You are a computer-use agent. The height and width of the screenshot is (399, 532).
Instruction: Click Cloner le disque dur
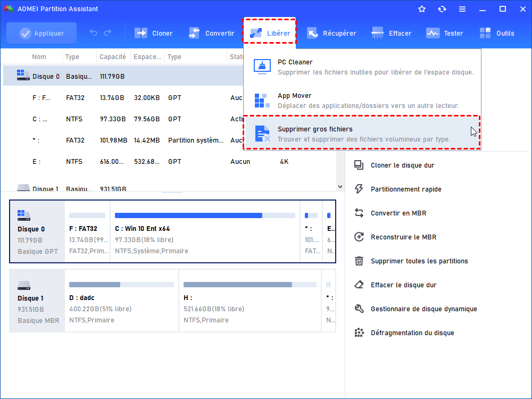click(402, 165)
